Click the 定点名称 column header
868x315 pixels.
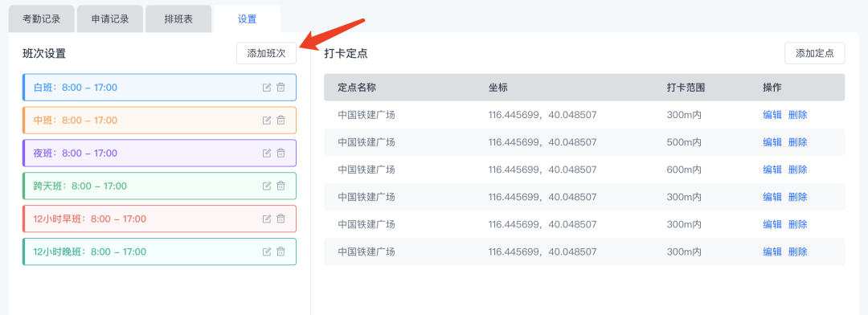(357, 88)
